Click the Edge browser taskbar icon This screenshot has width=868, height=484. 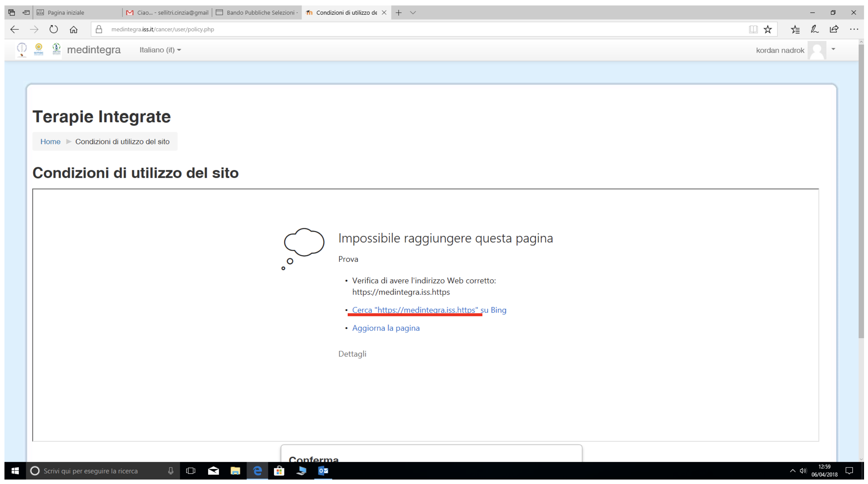tap(257, 471)
